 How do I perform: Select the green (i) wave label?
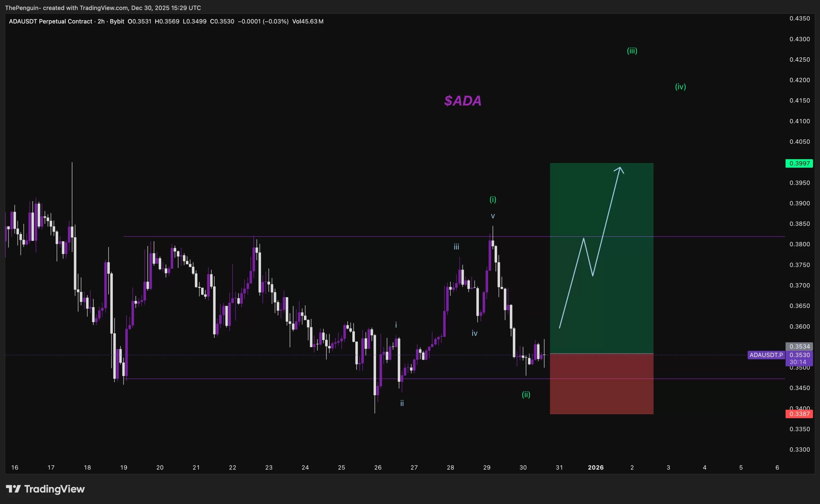click(493, 199)
